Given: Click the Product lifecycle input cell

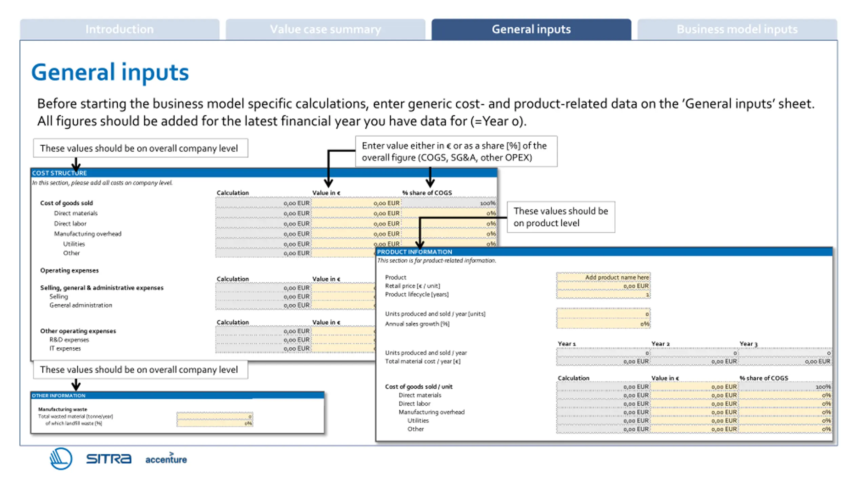Looking at the screenshot, I should 603,294.
